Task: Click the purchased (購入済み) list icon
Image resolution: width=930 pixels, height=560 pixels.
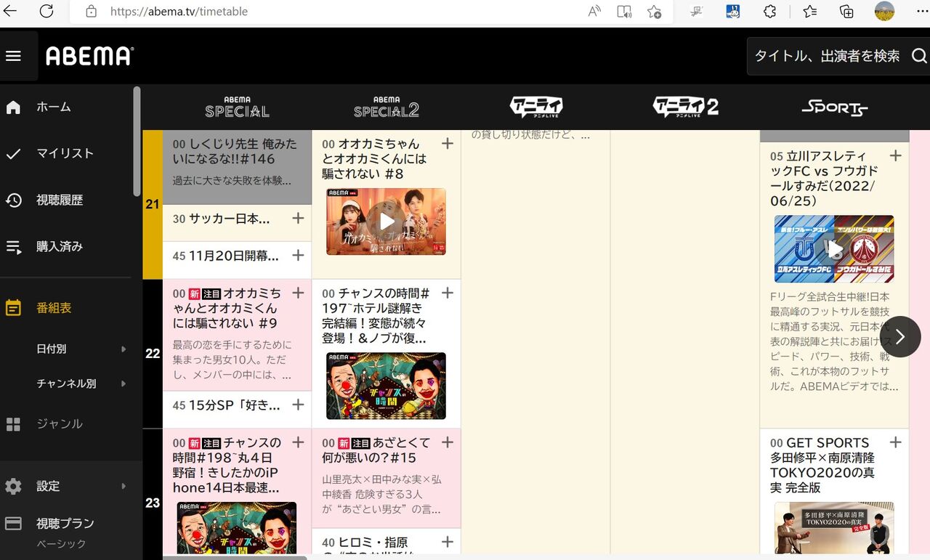Action: [15, 246]
